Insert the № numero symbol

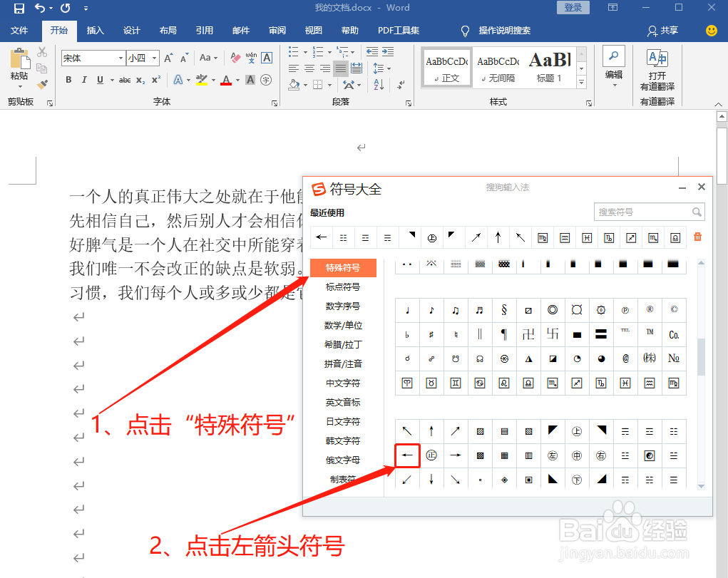pyautogui.click(x=674, y=358)
